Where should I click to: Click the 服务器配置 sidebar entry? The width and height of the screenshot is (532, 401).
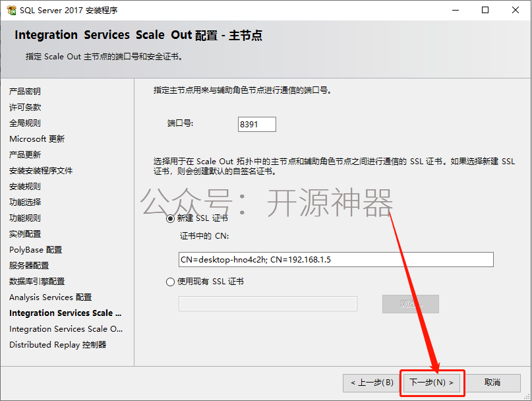pos(29,266)
